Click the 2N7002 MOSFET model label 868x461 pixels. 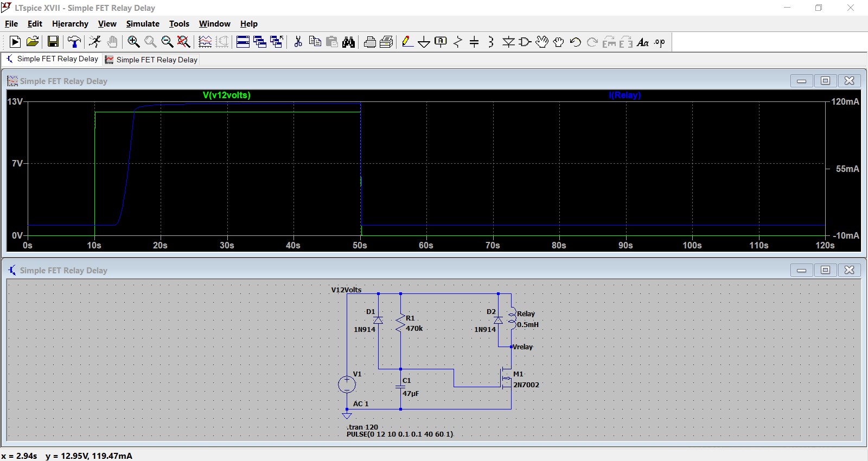[526, 385]
